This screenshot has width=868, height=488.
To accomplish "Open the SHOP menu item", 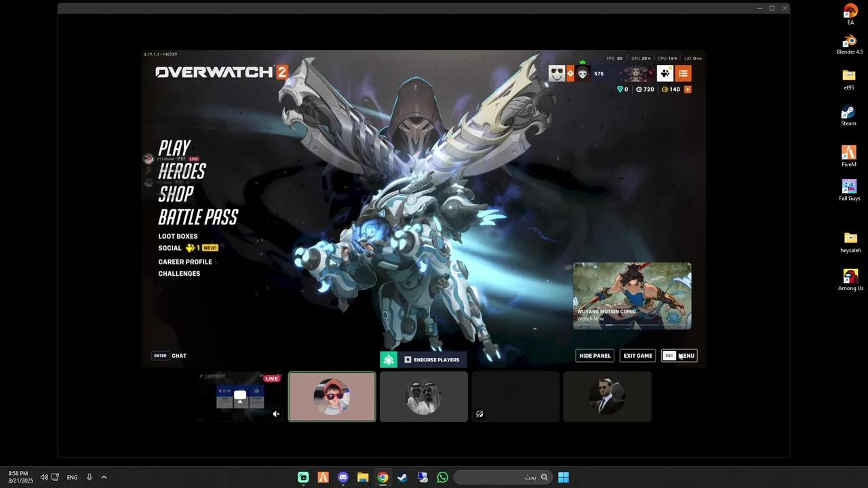I will tap(176, 194).
